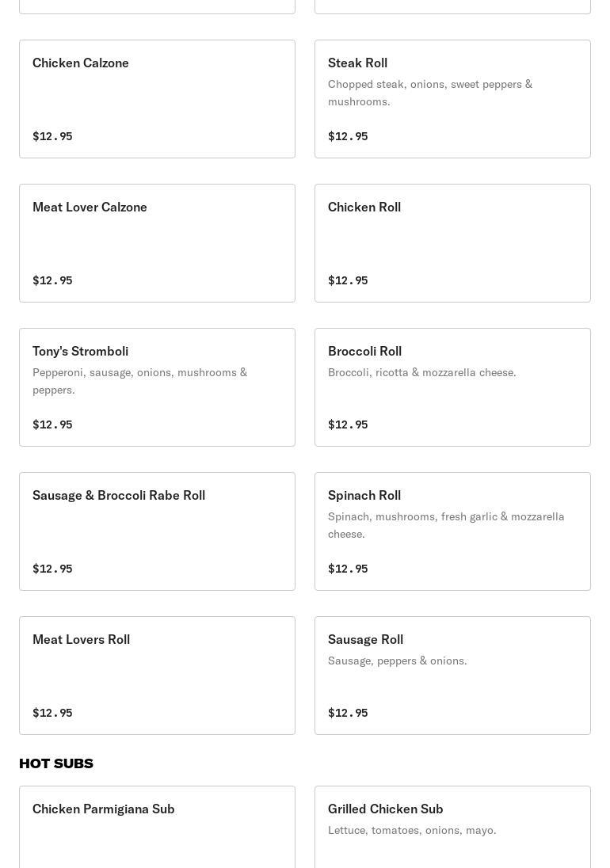Open the Chicken Parmigiana Sub card
The width and height of the screenshot is (610, 868).
(157, 826)
